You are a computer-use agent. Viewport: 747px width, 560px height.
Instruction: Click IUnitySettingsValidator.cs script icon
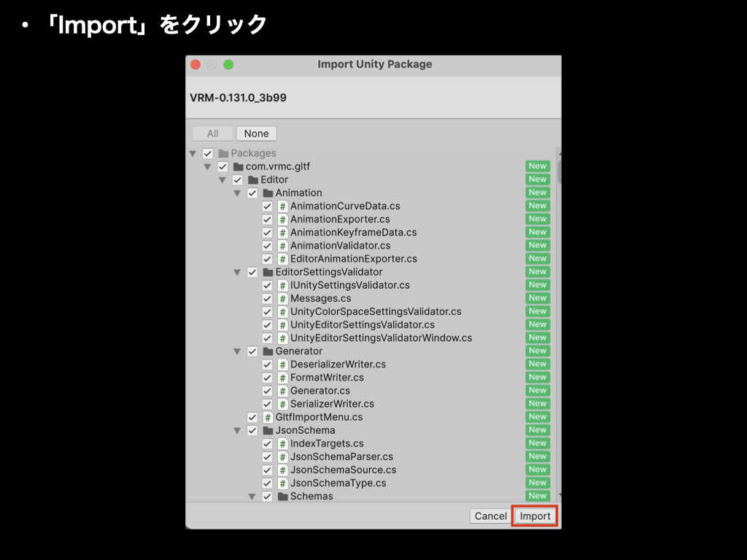[282, 285]
